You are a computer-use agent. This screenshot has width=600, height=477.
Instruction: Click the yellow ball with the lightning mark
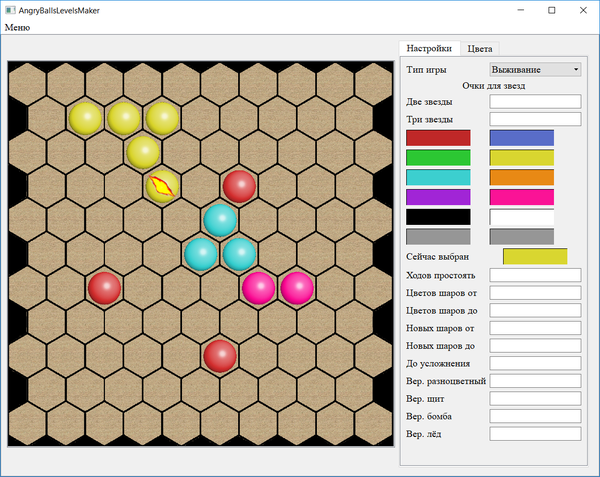point(161,186)
